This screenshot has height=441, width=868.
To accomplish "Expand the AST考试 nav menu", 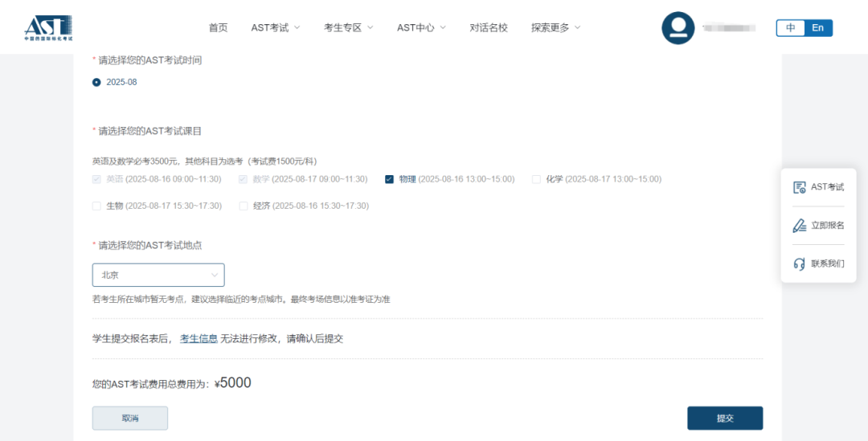I will 275,27.
